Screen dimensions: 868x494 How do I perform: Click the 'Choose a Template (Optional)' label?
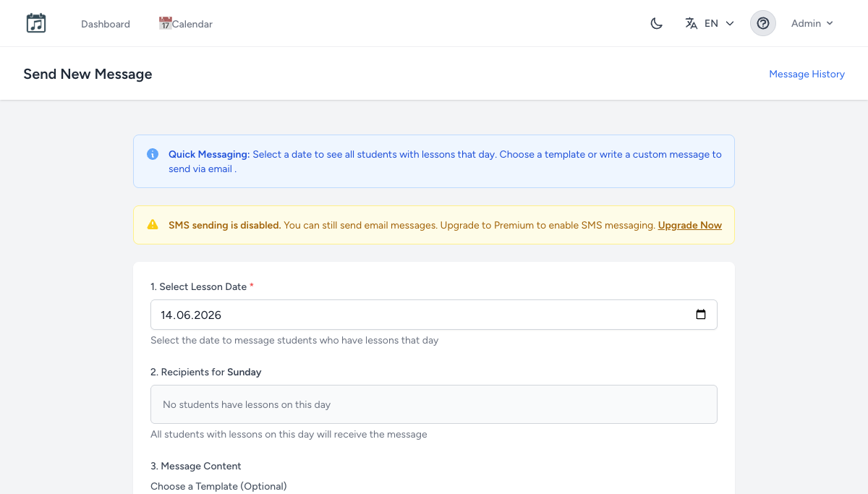[x=218, y=486]
